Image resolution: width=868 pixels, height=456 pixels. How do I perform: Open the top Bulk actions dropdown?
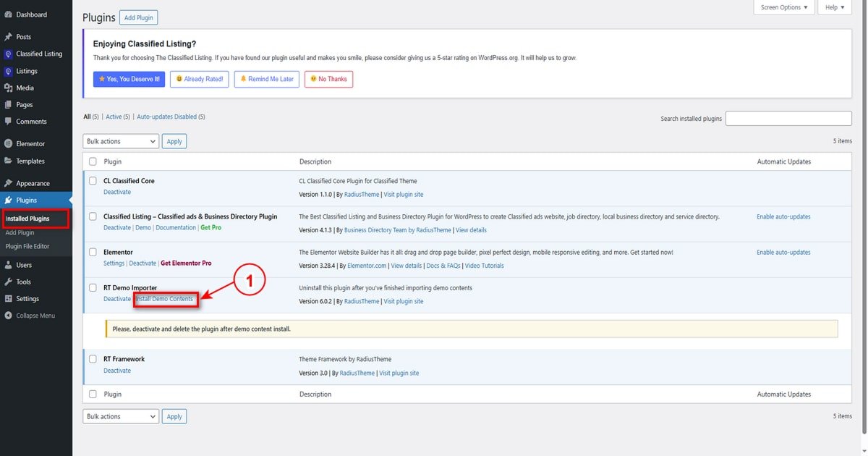(x=121, y=141)
